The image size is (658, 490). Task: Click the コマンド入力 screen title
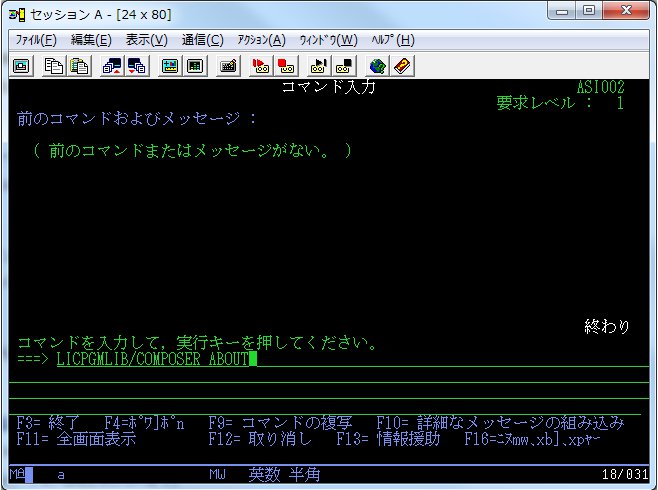pos(328,87)
